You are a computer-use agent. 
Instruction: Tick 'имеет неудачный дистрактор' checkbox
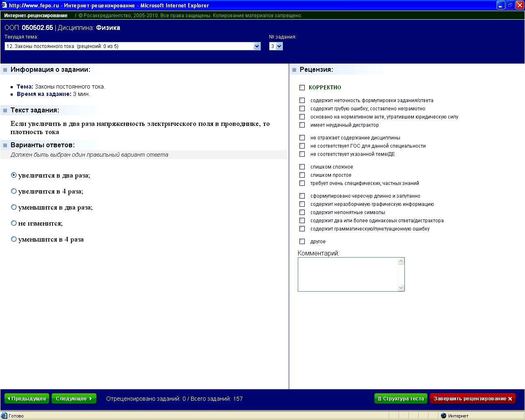(302, 125)
